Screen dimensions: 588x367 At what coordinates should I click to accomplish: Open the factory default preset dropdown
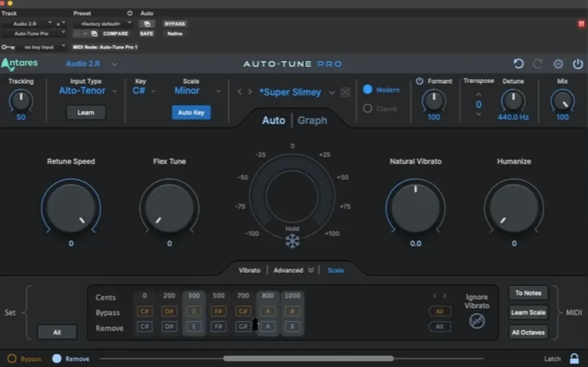[x=102, y=24]
